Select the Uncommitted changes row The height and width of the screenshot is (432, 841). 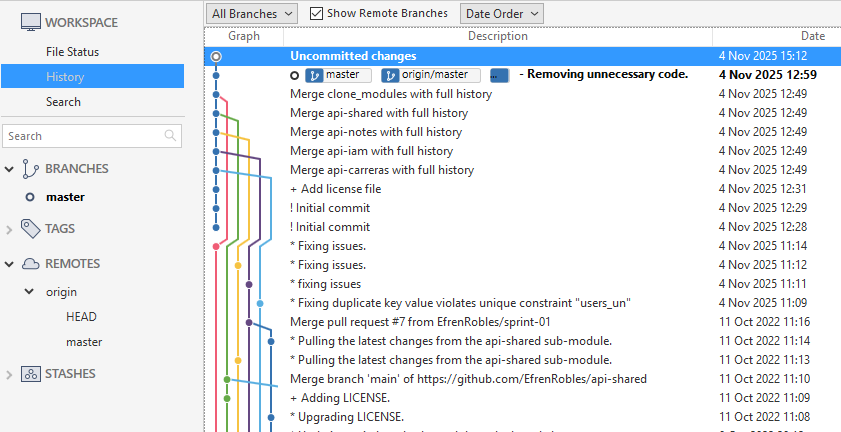tap(353, 56)
